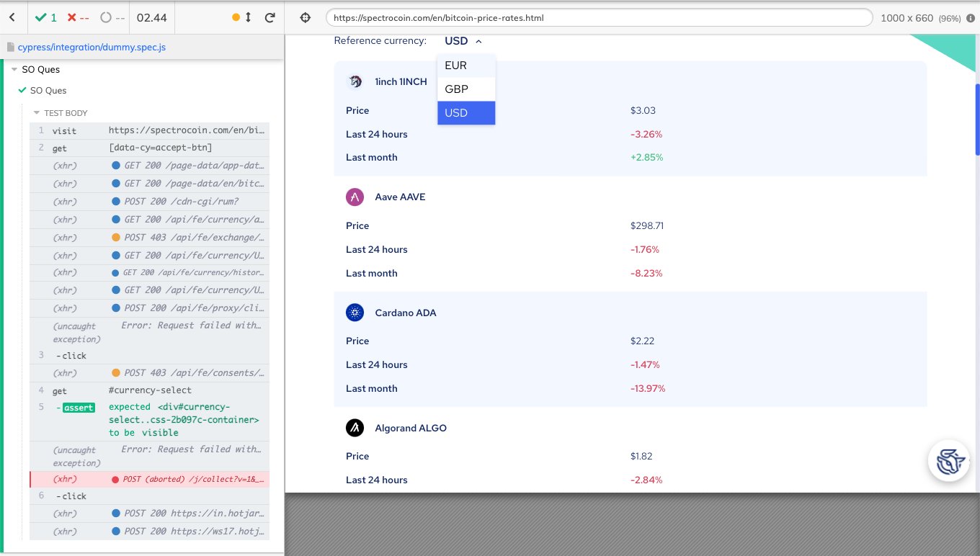Click the red dot on the aborted POST row
Image resolution: width=980 pixels, height=556 pixels.
pos(115,479)
